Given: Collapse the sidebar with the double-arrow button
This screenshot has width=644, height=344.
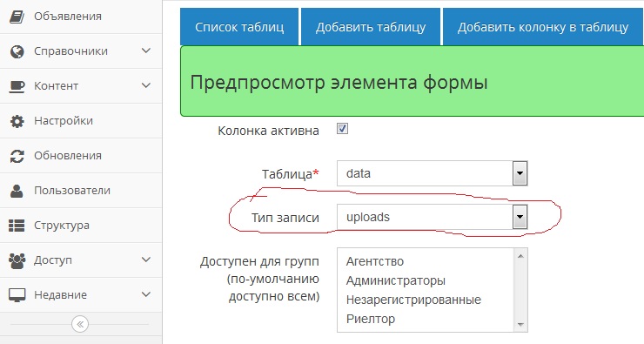Looking at the screenshot, I should pos(80,324).
